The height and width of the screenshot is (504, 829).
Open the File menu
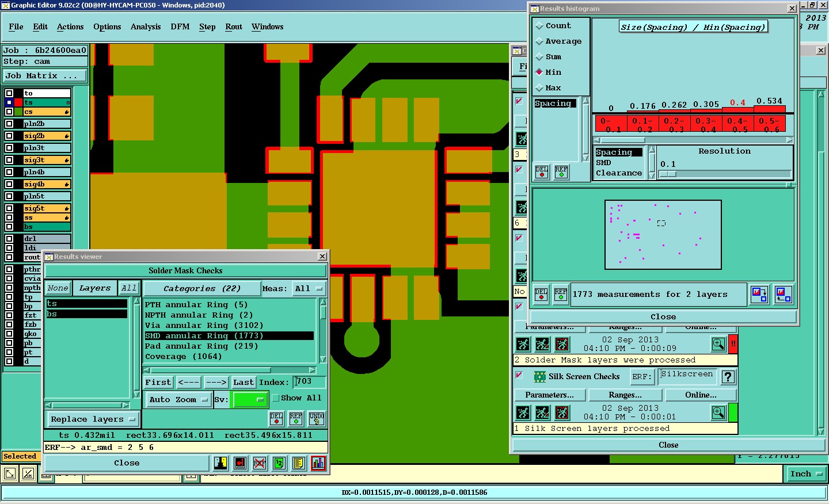pos(16,27)
